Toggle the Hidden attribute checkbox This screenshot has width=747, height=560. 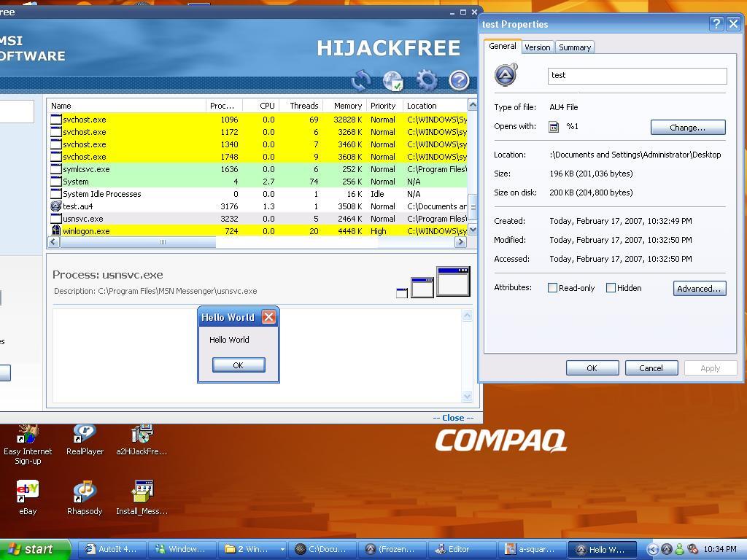tap(611, 287)
